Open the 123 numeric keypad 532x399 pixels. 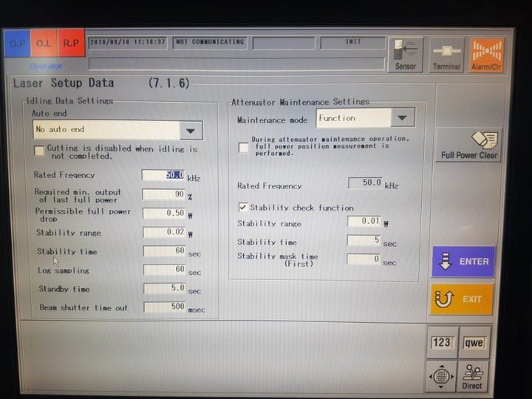pyautogui.click(x=442, y=343)
